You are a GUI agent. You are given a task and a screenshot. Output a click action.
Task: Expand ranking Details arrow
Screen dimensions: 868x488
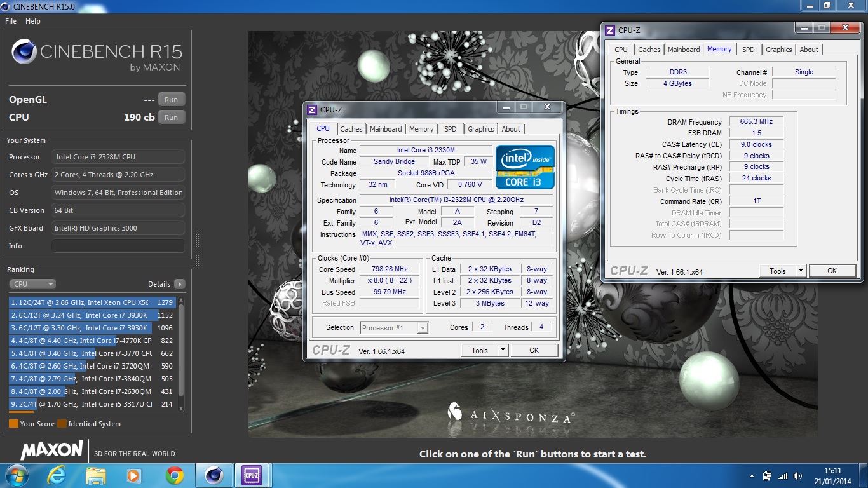click(x=180, y=284)
